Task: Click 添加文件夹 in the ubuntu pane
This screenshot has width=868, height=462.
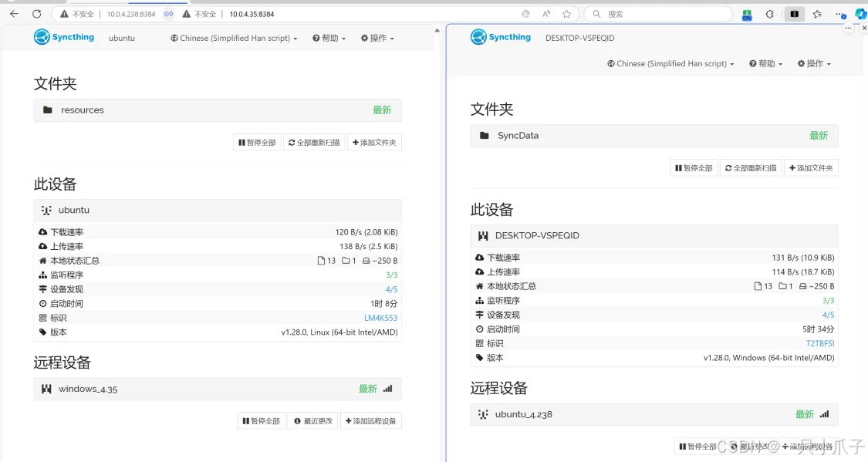Action: (374, 142)
